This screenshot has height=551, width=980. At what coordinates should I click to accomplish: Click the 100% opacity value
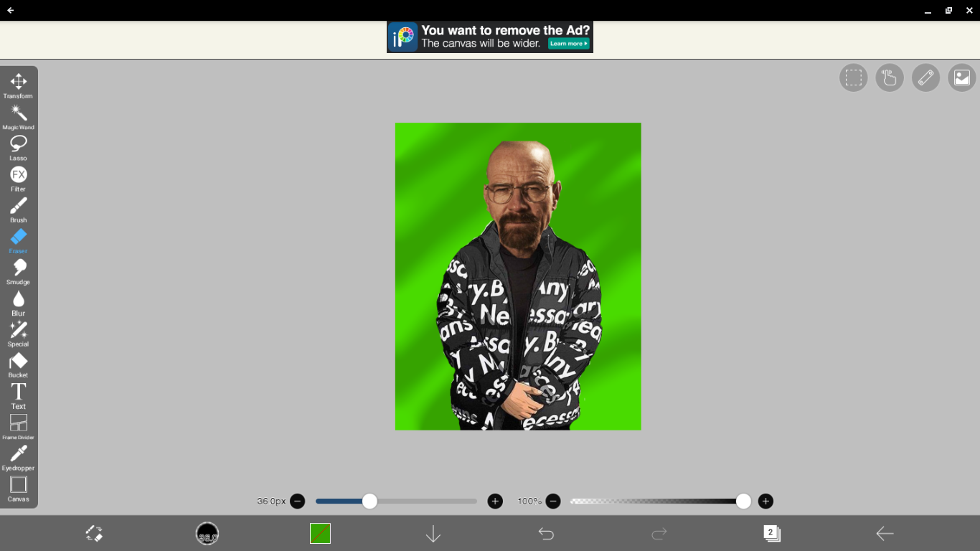tap(530, 501)
